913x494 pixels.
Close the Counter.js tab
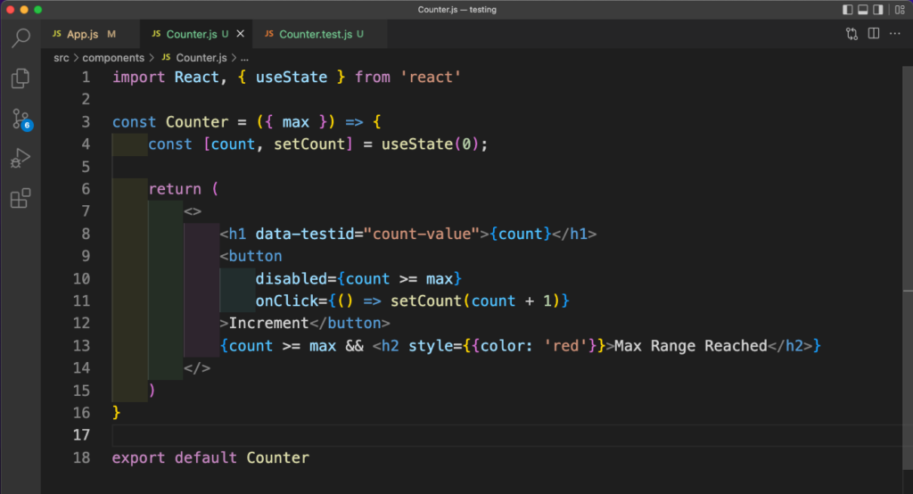[239, 34]
